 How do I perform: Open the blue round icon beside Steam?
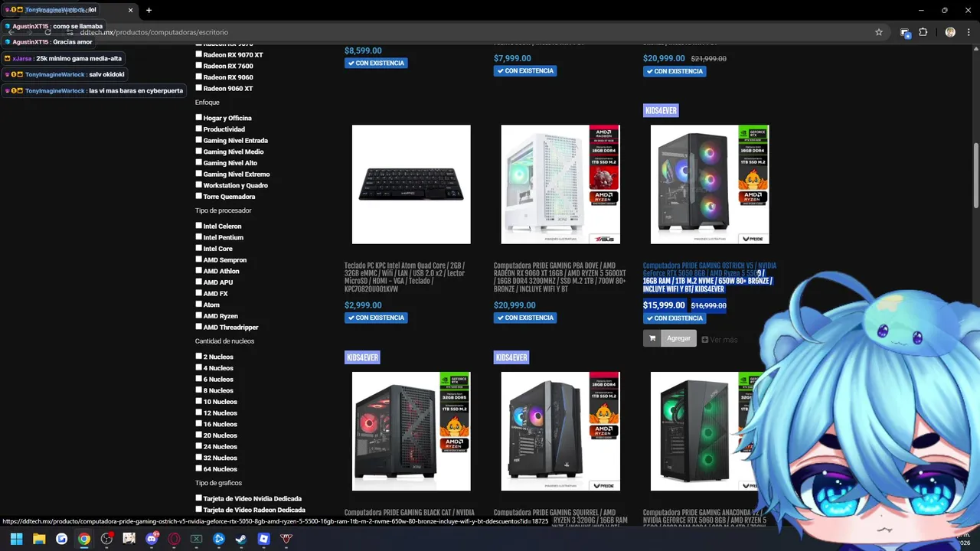coord(219,539)
